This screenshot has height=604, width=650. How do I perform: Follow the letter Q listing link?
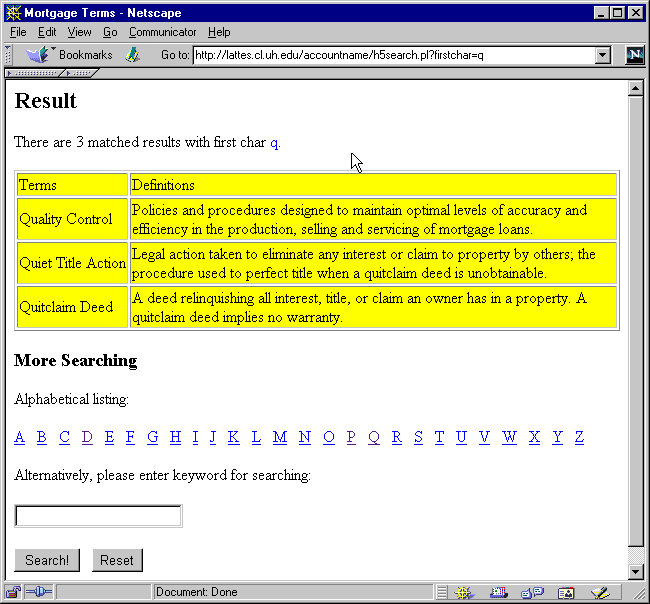tap(374, 437)
